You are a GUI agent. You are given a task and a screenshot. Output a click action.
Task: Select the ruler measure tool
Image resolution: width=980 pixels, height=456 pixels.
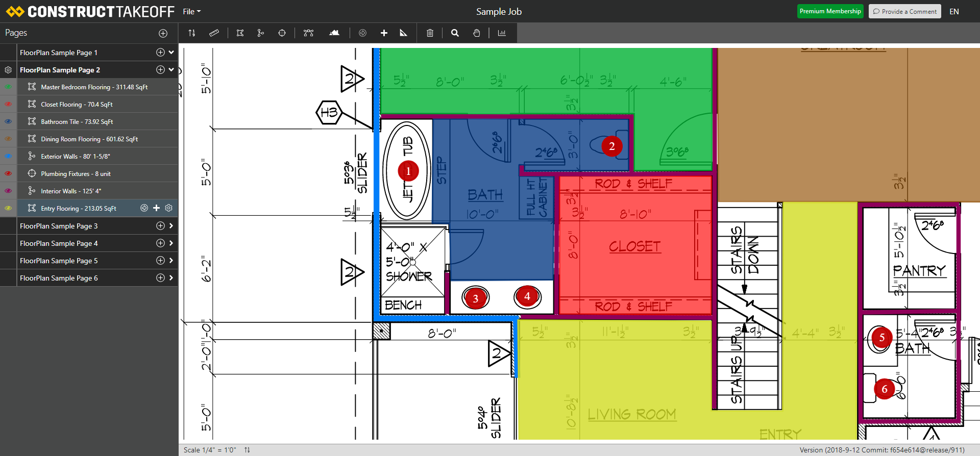(214, 33)
